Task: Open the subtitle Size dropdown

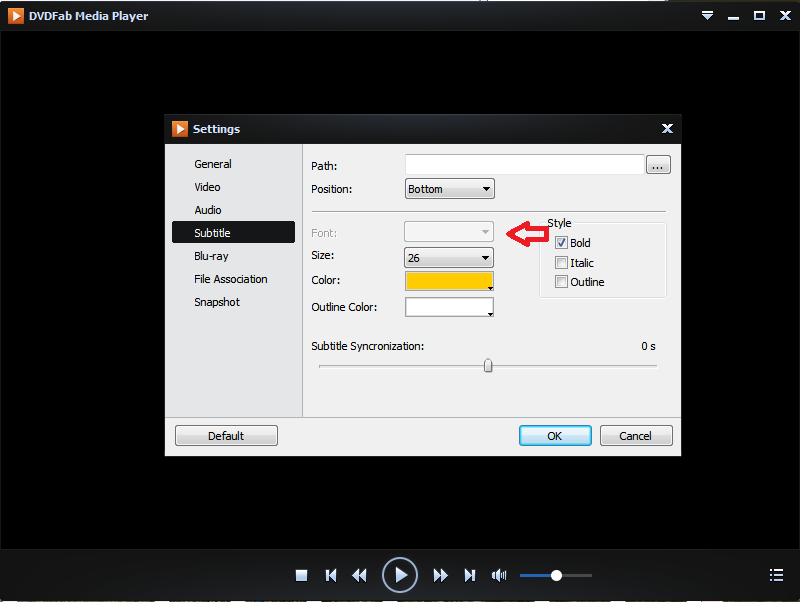Action: [450, 258]
